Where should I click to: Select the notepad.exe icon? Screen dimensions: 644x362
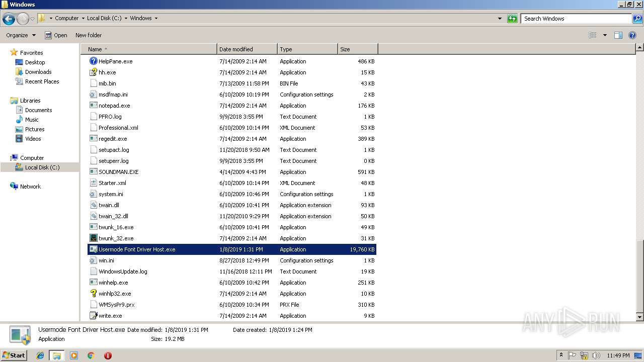pyautogui.click(x=93, y=106)
